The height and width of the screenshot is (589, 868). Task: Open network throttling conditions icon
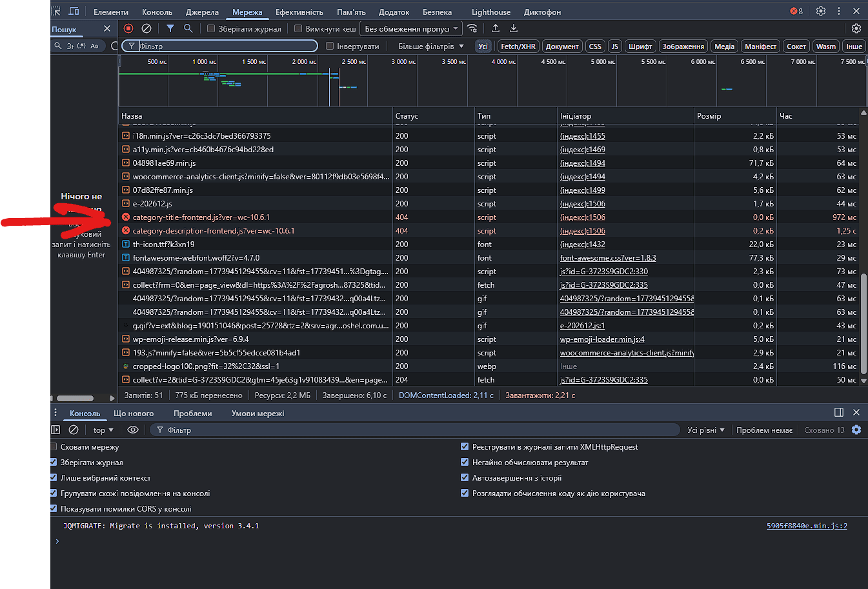[473, 28]
